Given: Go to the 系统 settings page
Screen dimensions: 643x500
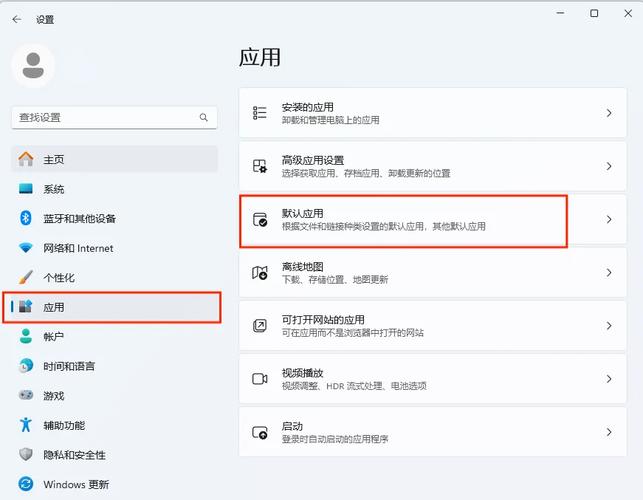Looking at the screenshot, I should [114, 189].
